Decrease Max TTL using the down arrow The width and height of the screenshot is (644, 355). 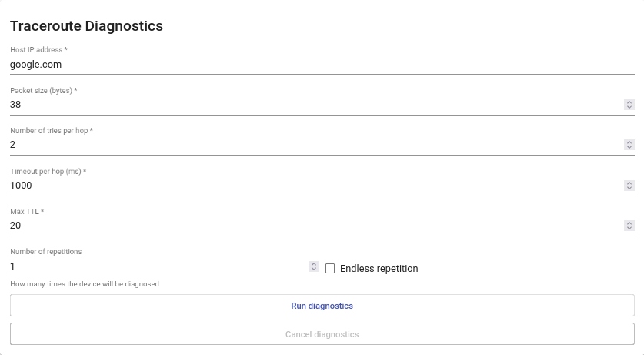click(x=629, y=228)
